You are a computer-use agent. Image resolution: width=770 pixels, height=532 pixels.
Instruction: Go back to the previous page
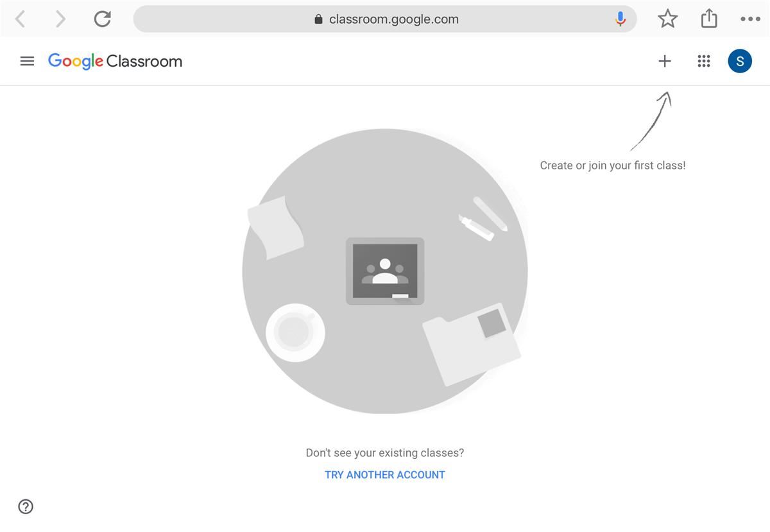point(21,19)
